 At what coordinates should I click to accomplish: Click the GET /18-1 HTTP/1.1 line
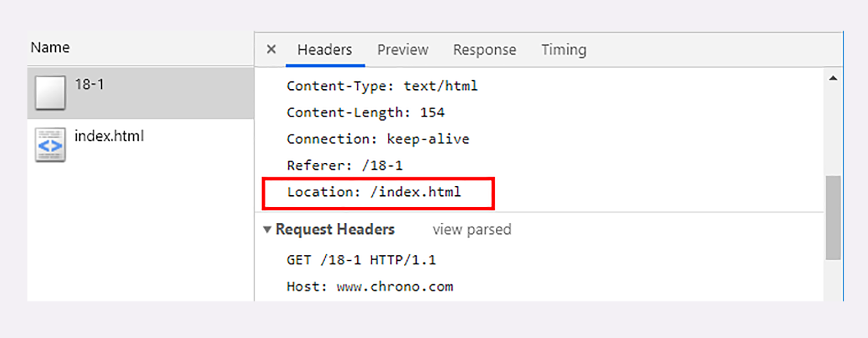tap(361, 260)
